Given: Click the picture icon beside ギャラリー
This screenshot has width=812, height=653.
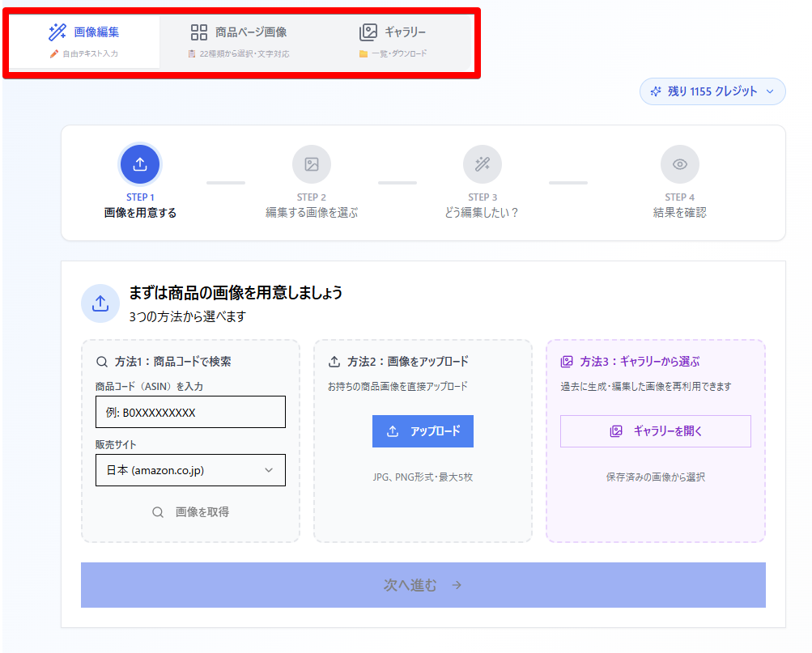Looking at the screenshot, I should tap(368, 32).
